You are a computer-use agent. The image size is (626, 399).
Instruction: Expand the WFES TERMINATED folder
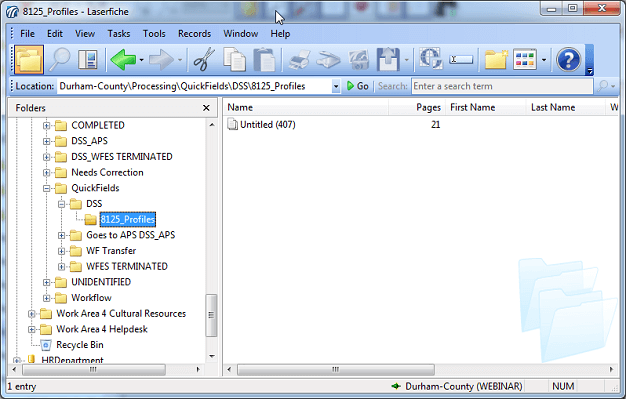[x=61, y=267]
